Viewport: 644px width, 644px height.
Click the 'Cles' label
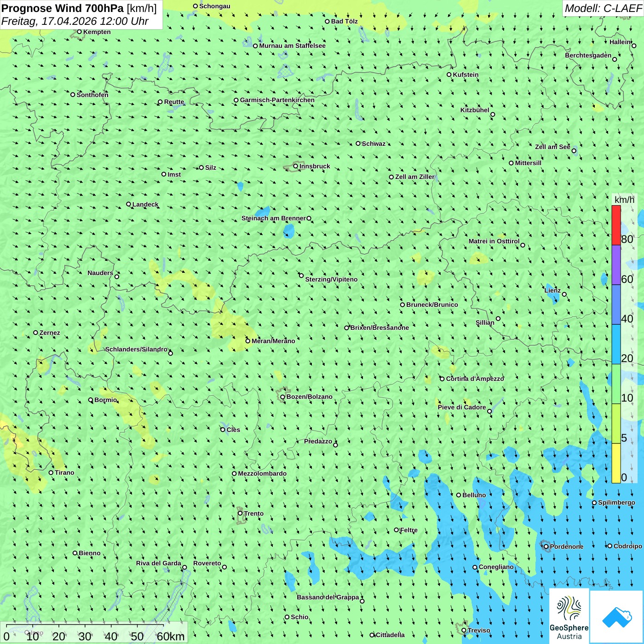click(234, 430)
